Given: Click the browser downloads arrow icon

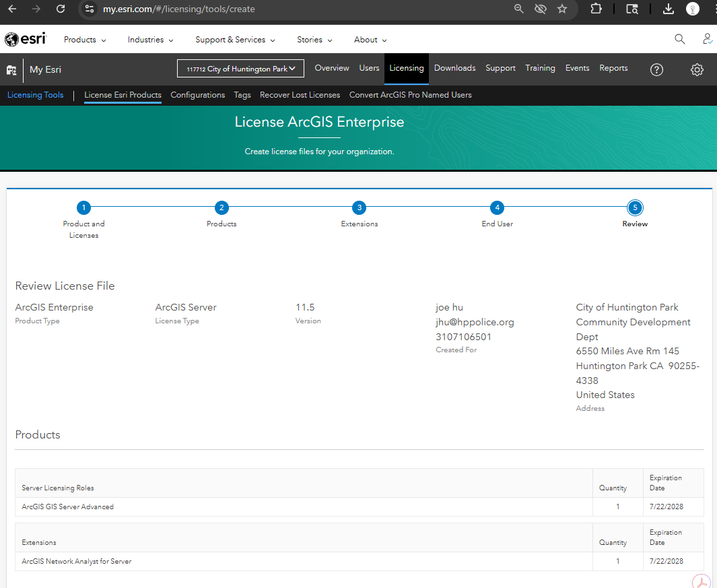Looking at the screenshot, I should coord(668,9).
